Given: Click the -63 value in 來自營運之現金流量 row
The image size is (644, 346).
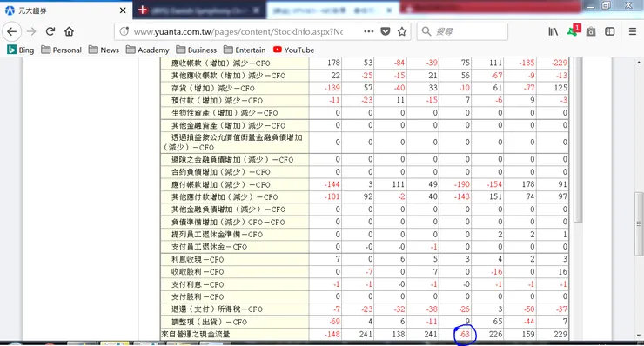Looking at the screenshot, I should tap(464, 335).
